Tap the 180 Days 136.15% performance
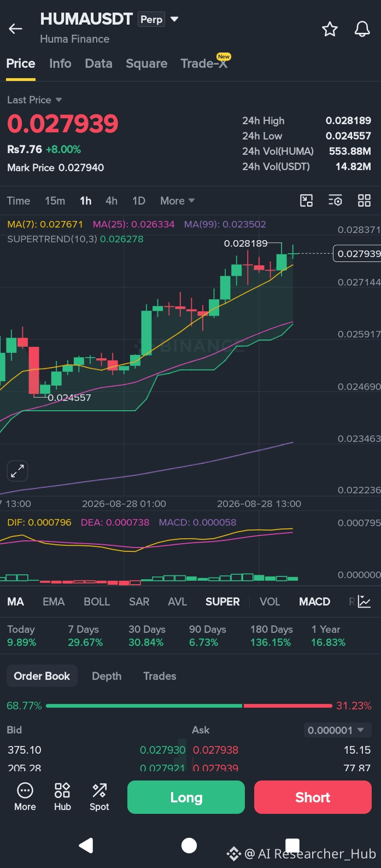The image size is (381, 868). tap(271, 636)
